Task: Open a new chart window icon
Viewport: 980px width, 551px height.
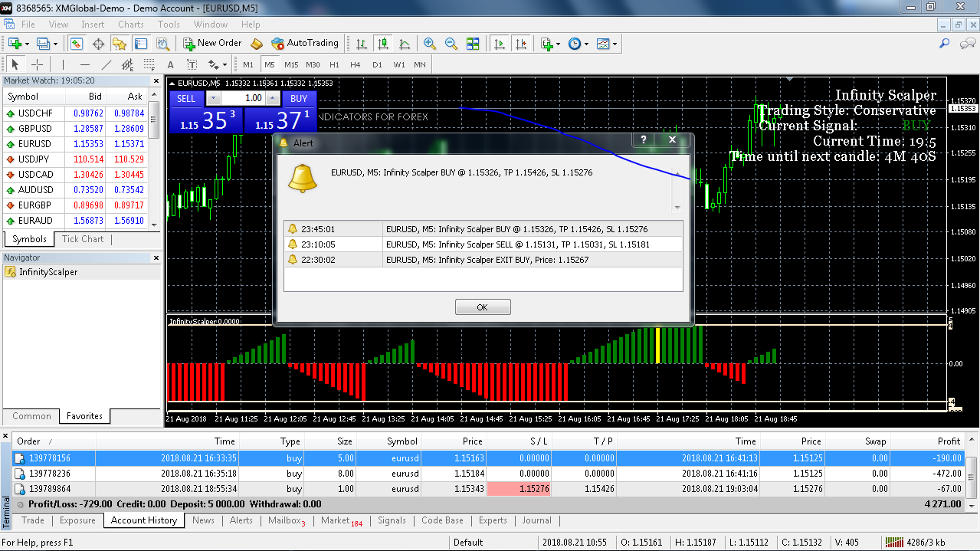Action: pos(15,44)
